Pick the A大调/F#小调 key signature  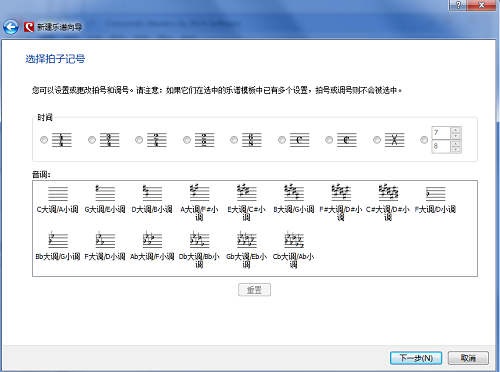pos(199,203)
